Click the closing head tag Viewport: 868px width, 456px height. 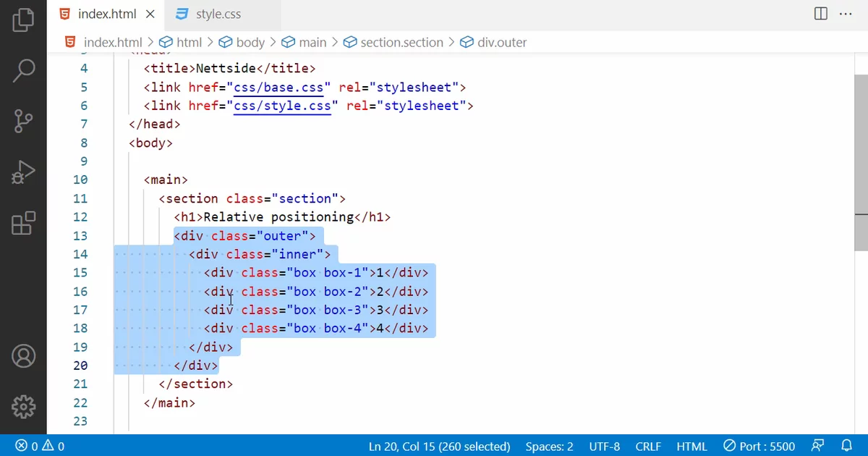tap(155, 124)
